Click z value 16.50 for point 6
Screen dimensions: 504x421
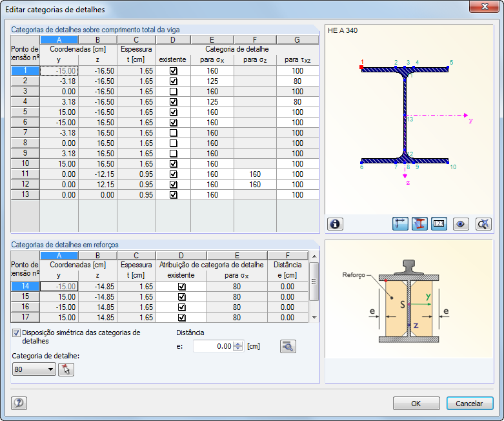97,123
